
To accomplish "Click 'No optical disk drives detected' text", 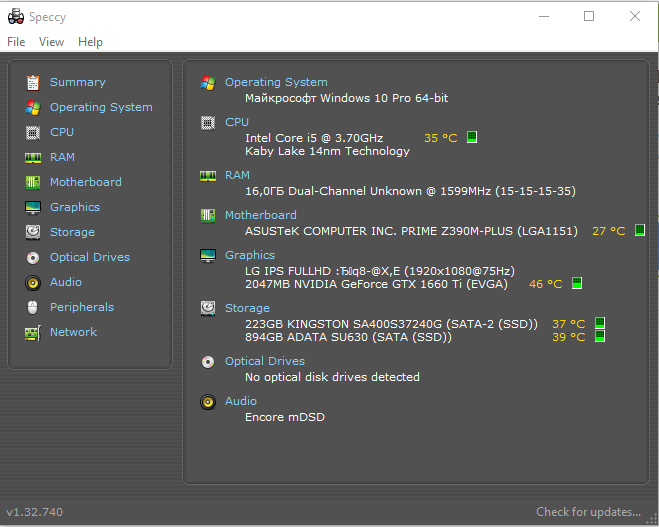I will point(332,377).
